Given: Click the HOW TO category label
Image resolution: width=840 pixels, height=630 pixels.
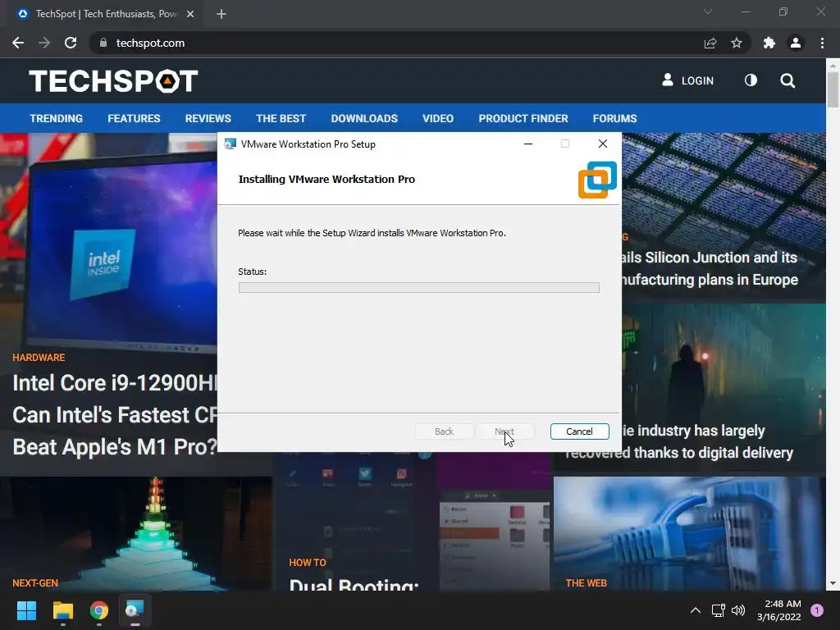Looking at the screenshot, I should tap(308, 563).
